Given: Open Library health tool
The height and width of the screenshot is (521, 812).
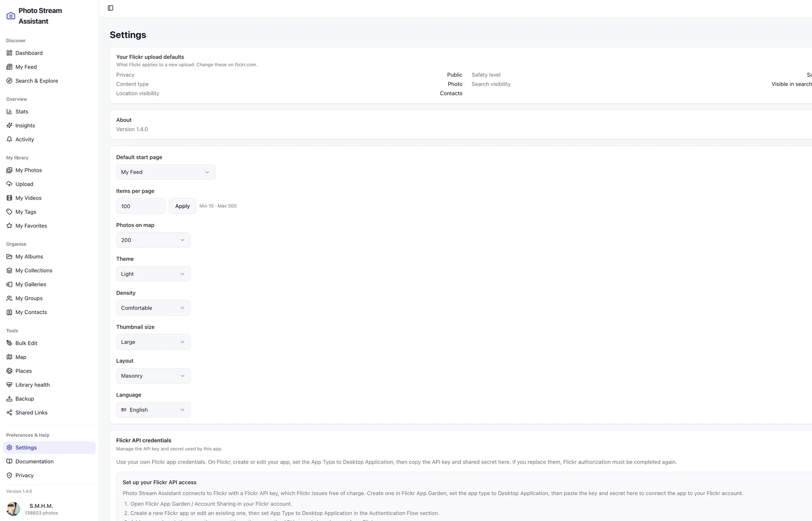Looking at the screenshot, I should click(49, 385).
